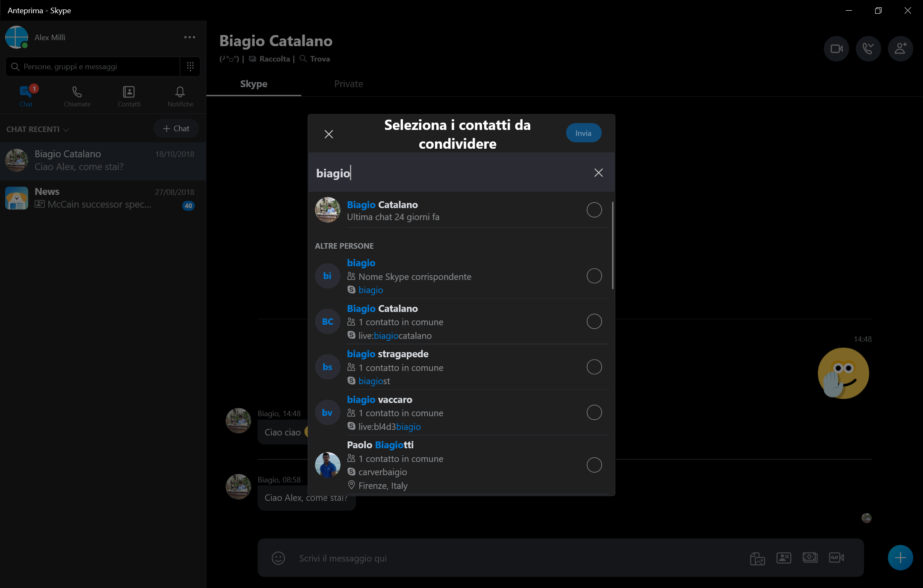Viewport: 923px width, 588px height.
Task: Open the emoji picker smiley
Action: tap(278, 558)
